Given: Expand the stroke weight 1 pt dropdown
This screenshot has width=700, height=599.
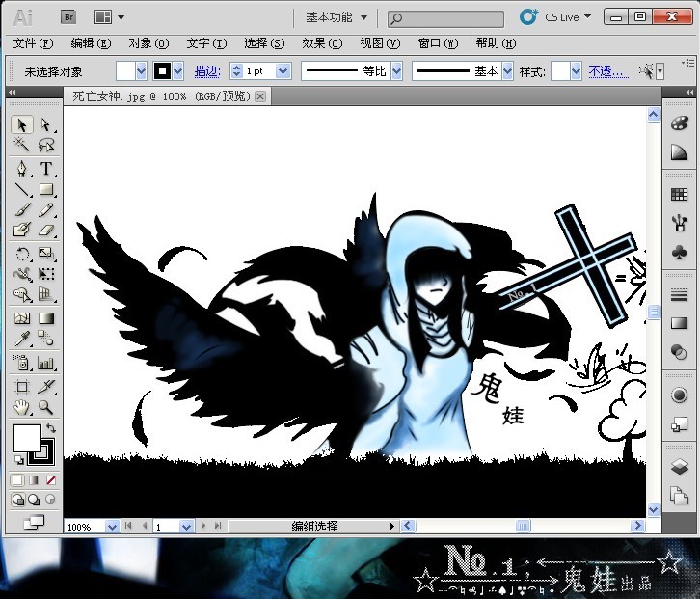Looking at the screenshot, I should 283,71.
